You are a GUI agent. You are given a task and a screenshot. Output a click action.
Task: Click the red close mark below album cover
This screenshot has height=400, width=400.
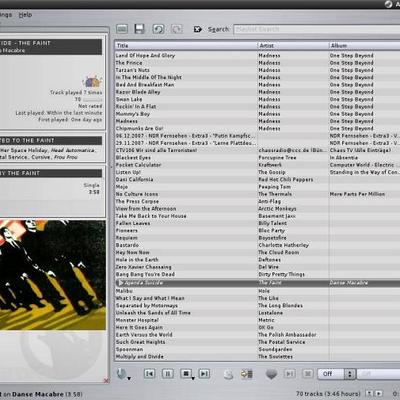click(106, 380)
